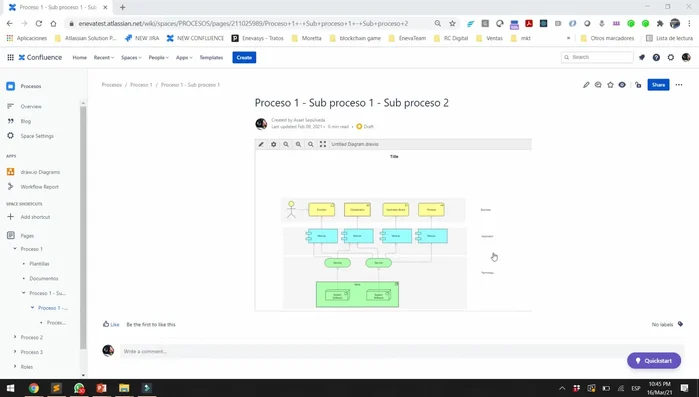Add a label using tag icon
This screenshot has width=699, height=397.
pos(680,324)
